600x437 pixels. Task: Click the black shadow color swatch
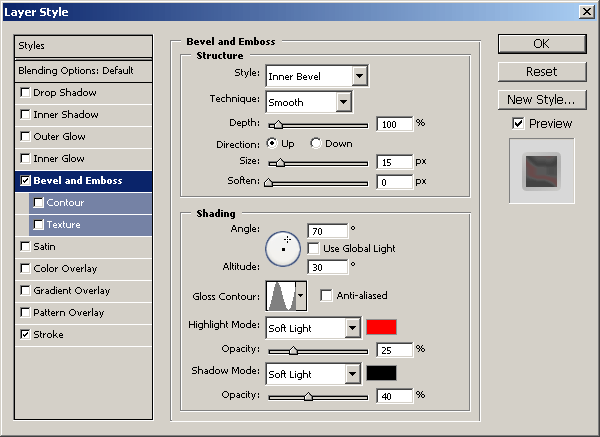(x=381, y=373)
